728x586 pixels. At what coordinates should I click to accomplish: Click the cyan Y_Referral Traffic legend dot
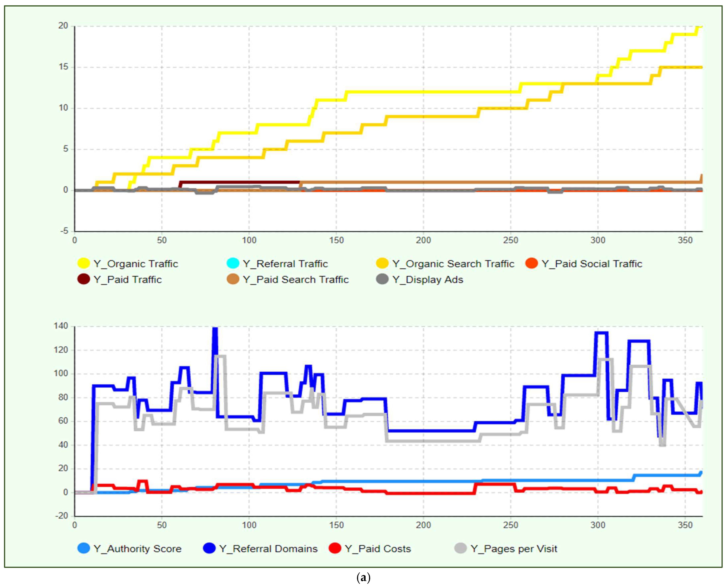pyautogui.click(x=233, y=263)
